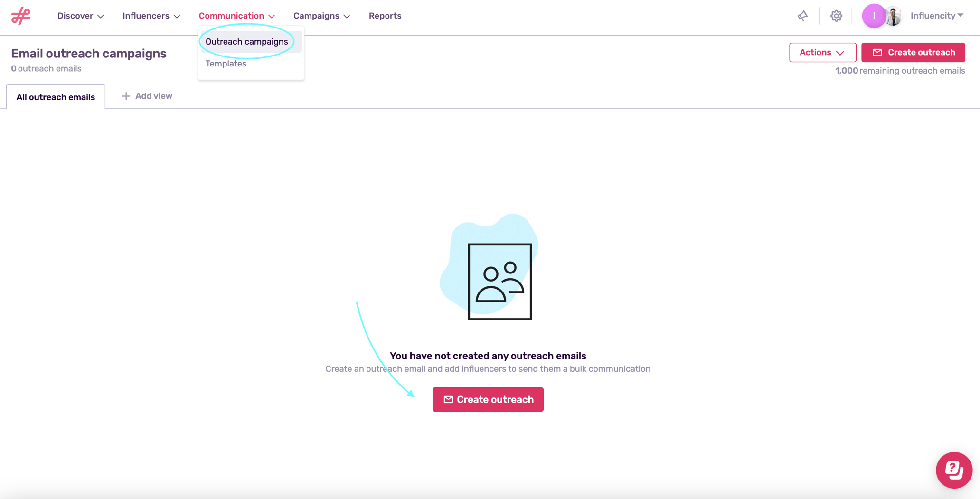Click the empty-state influencer illustration
Image resolution: width=980 pixels, height=499 pixels.
499,280
